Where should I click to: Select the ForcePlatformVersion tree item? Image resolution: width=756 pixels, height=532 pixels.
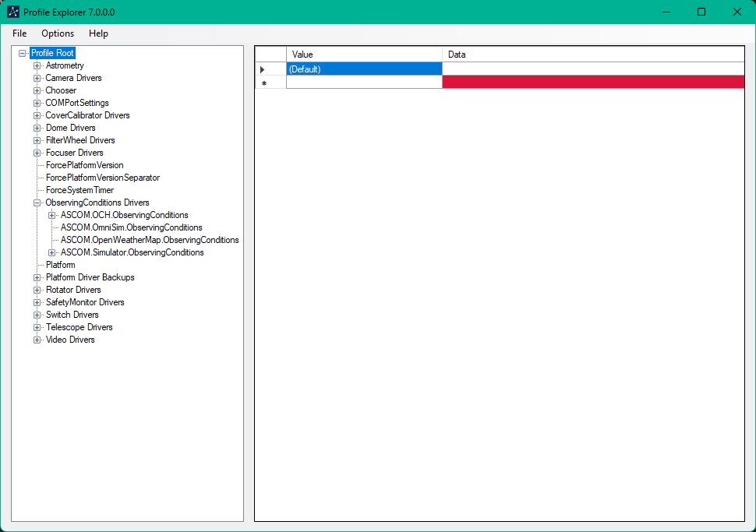84,165
